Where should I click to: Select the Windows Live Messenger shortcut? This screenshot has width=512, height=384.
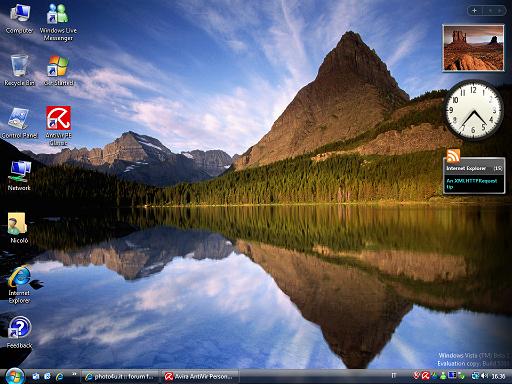pyautogui.click(x=58, y=22)
